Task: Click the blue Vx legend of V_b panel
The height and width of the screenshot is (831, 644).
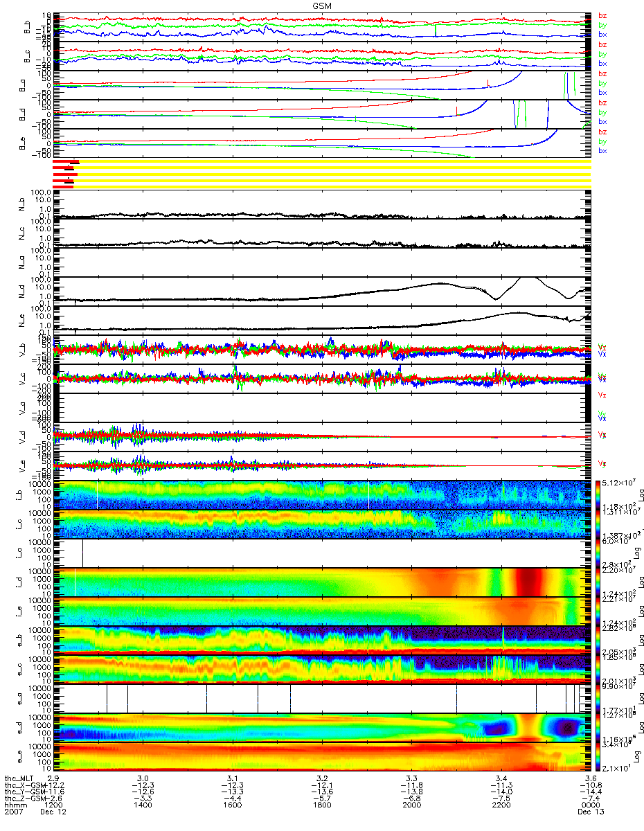Action: click(602, 354)
